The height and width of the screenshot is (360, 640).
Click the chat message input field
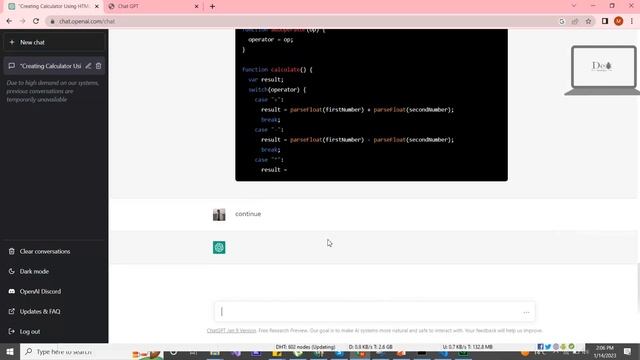click(374, 312)
